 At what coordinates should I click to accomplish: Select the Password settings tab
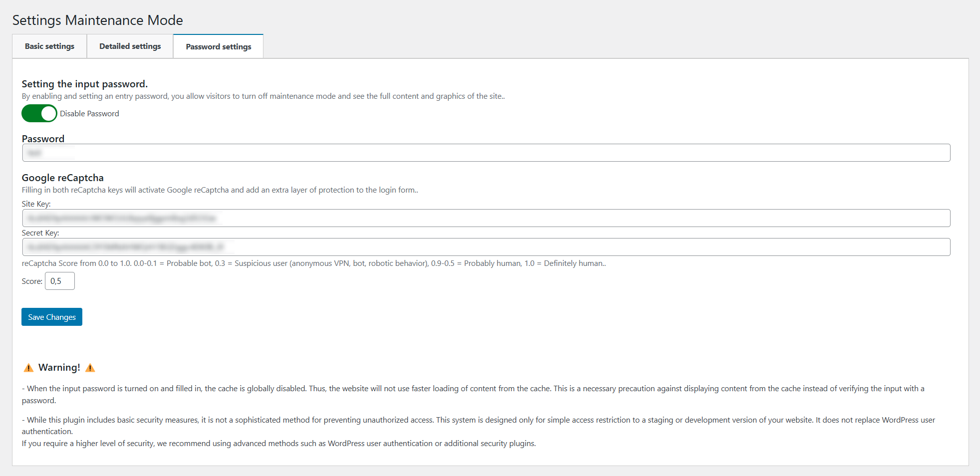coord(218,47)
